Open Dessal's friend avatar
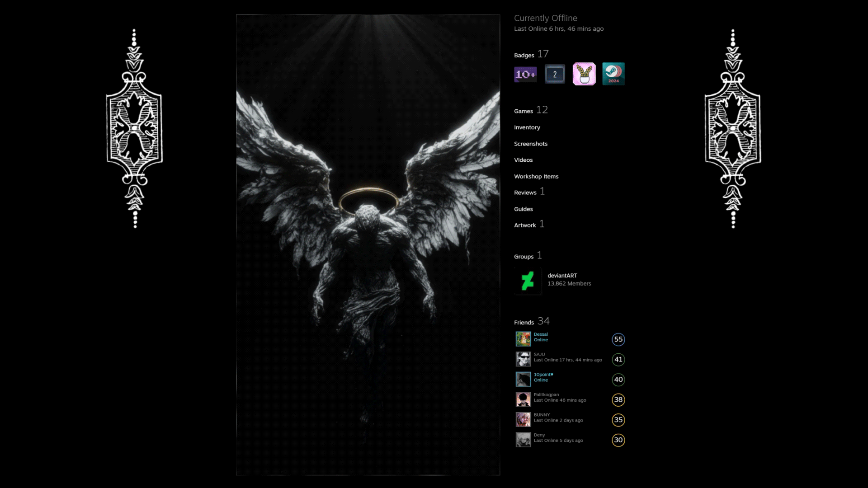Viewport: 868px width, 488px height. (523, 339)
